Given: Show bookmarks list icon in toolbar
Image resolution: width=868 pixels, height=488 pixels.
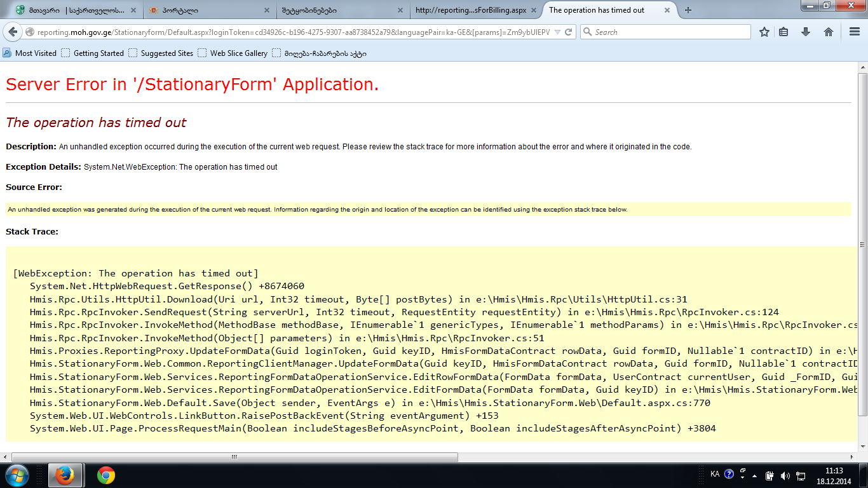Looking at the screenshot, I should (784, 32).
